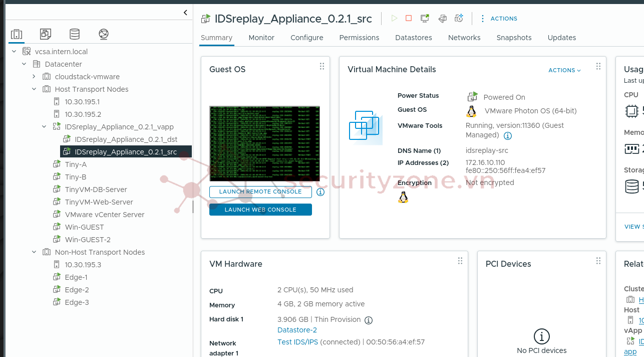
Task: Expand the cloudstack-vmware cluster node
Action: (x=34, y=77)
